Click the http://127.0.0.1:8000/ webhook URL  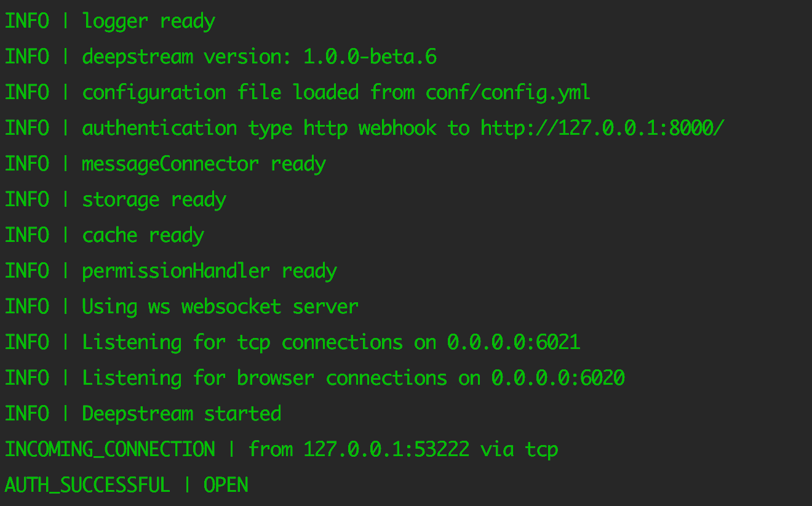[603, 128]
